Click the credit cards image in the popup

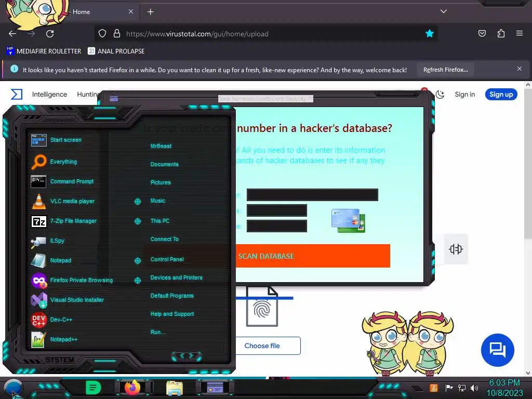click(348, 220)
